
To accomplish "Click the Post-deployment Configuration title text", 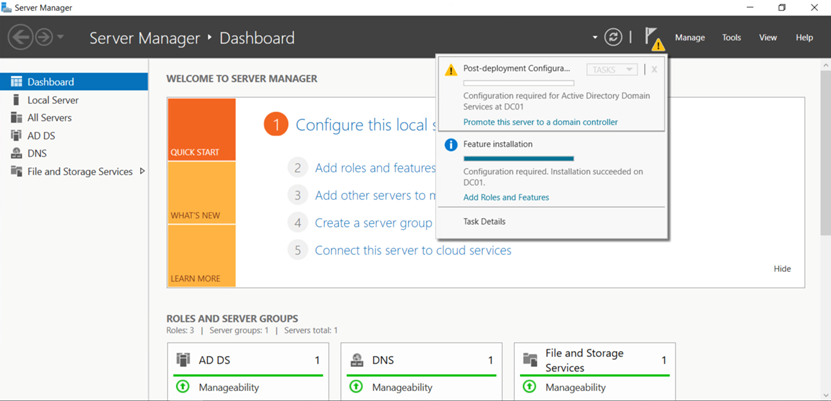I will (x=517, y=68).
